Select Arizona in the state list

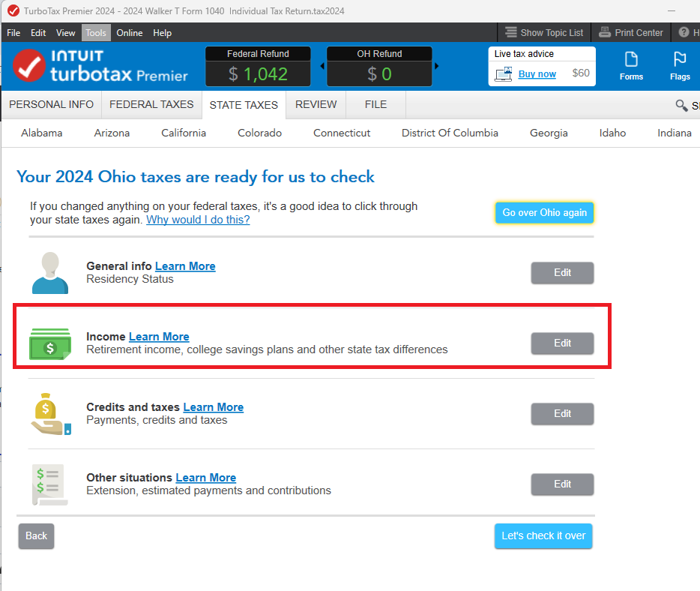click(x=112, y=133)
